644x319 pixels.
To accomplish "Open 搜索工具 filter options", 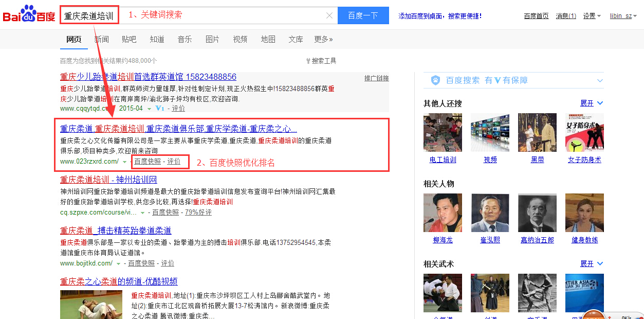I will 321,61.
